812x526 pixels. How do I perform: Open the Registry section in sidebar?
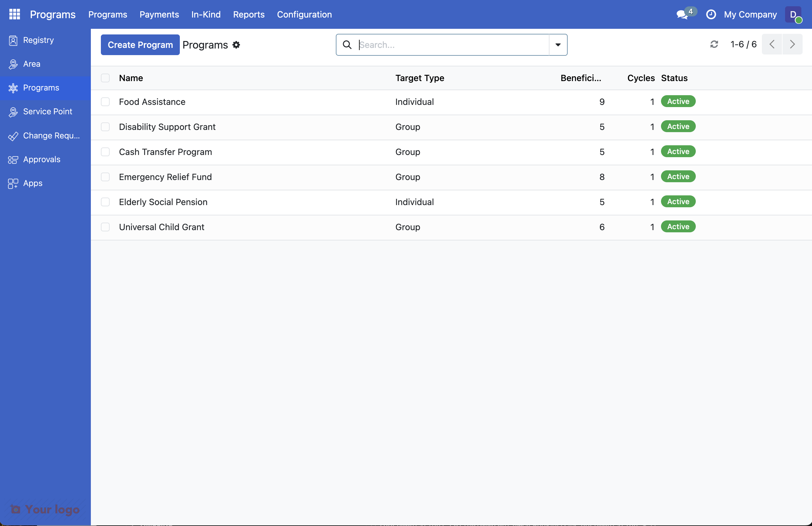point(38,40)
